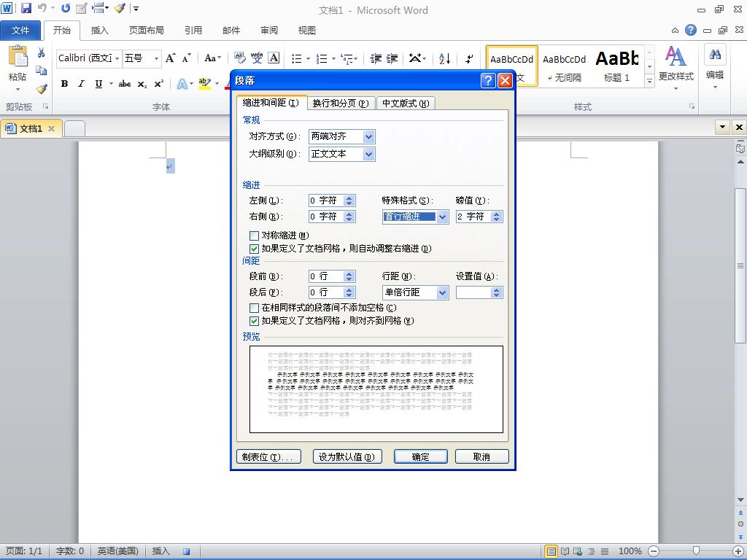The height and width of the screenshot is (560, 747).
Task: Open the 行距 line spacing dropdown
Action: (442, 292)
